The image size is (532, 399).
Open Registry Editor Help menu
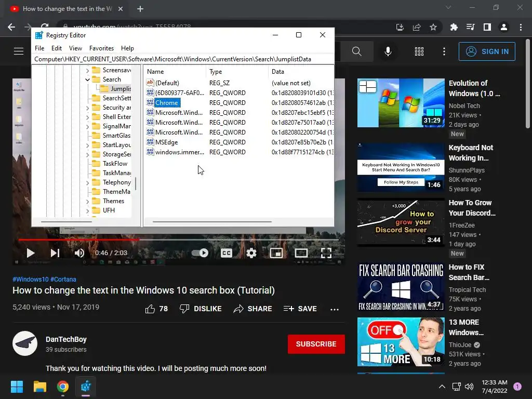[x=127, y=48]
